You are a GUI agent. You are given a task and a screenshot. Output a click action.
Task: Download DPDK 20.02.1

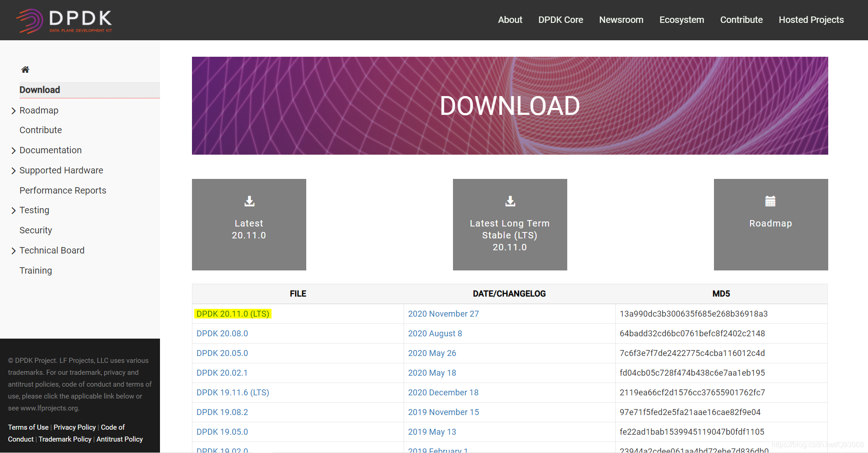[x=222, y=373]
